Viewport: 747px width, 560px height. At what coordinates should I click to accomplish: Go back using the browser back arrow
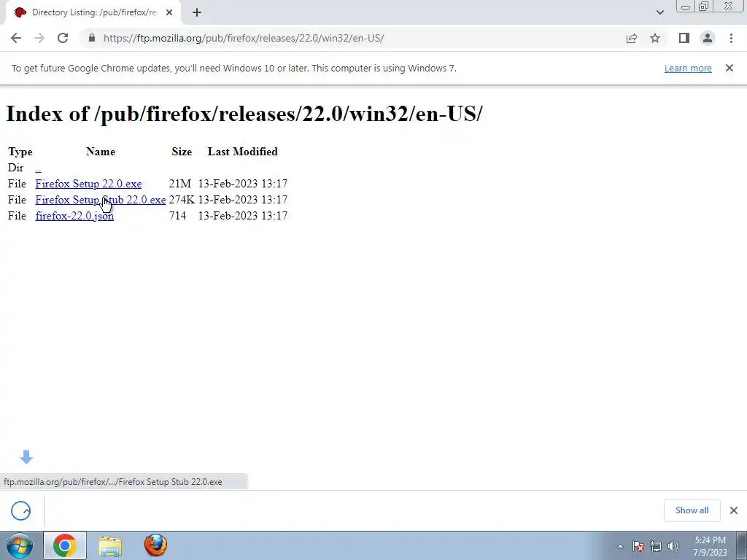[16, 38]
